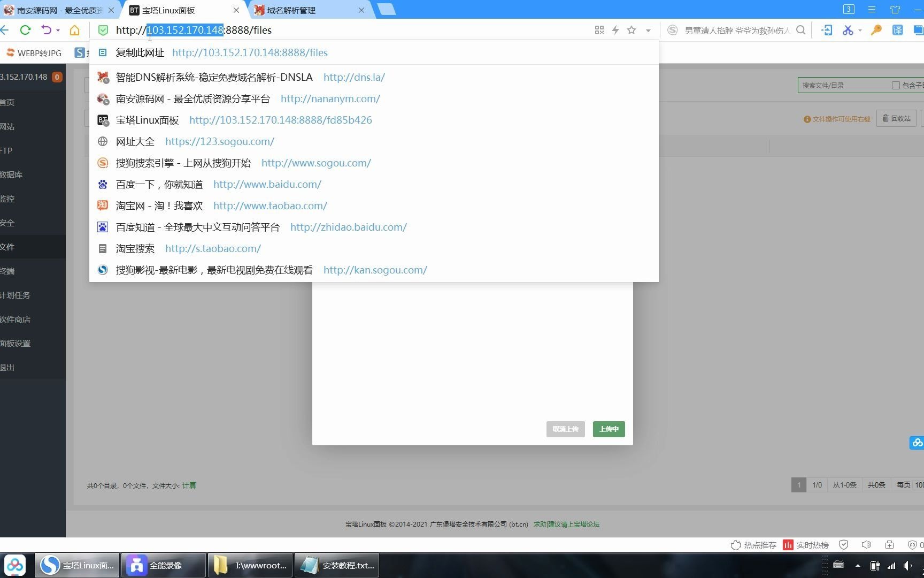Expand the address bar dropdown arrow
This screenshot has width=924, height=578.
coord(648,31)
